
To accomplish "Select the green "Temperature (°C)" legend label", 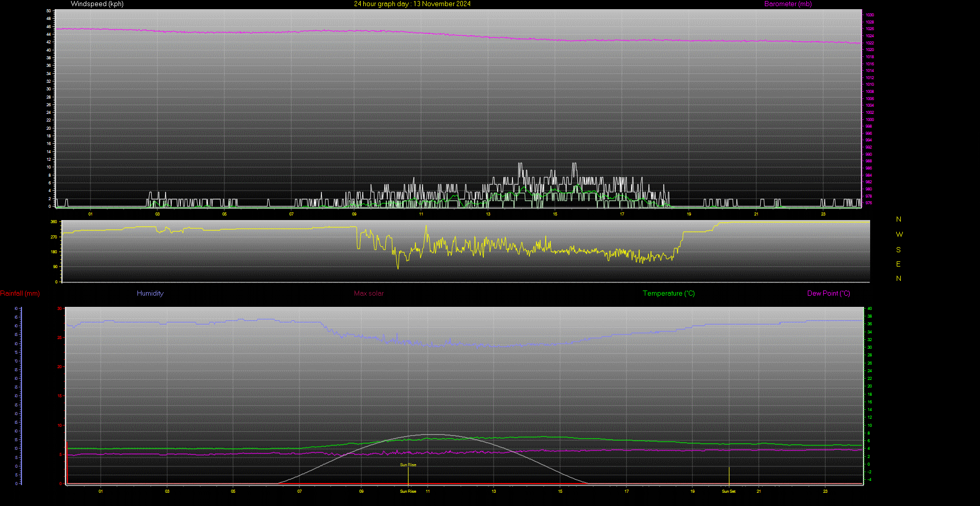I will (x=669, y=294).
